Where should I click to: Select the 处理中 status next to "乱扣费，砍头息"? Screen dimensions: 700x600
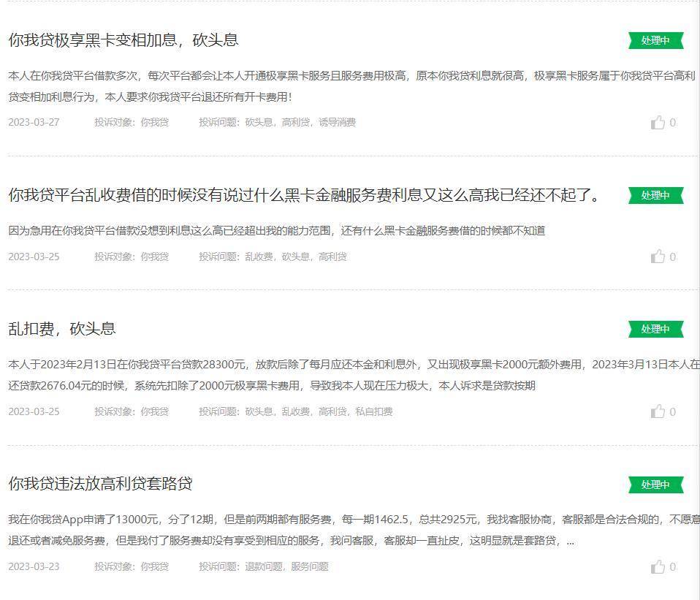655,329
